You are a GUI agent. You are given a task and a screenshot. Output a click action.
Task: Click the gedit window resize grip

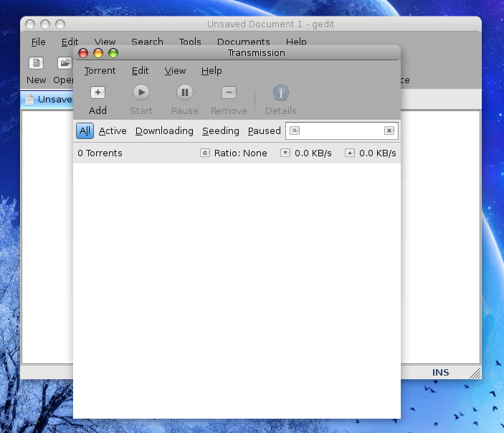475,373
